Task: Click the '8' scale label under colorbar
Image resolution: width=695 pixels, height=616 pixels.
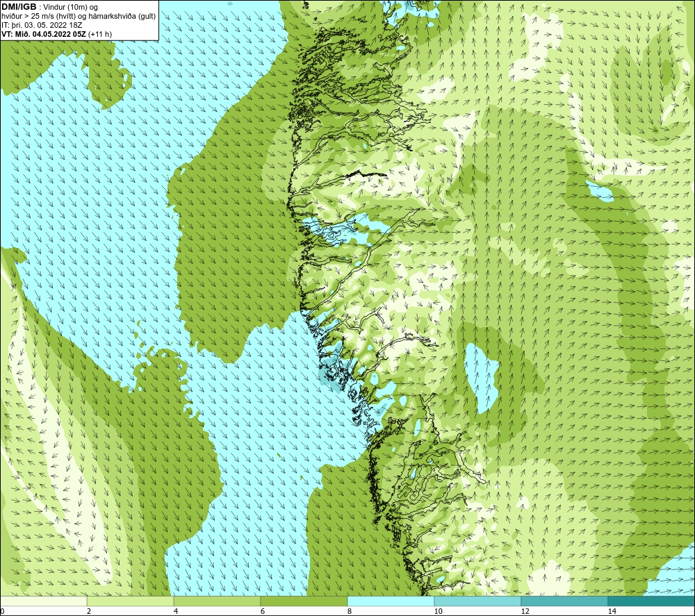Action: [x=350, y=611]
